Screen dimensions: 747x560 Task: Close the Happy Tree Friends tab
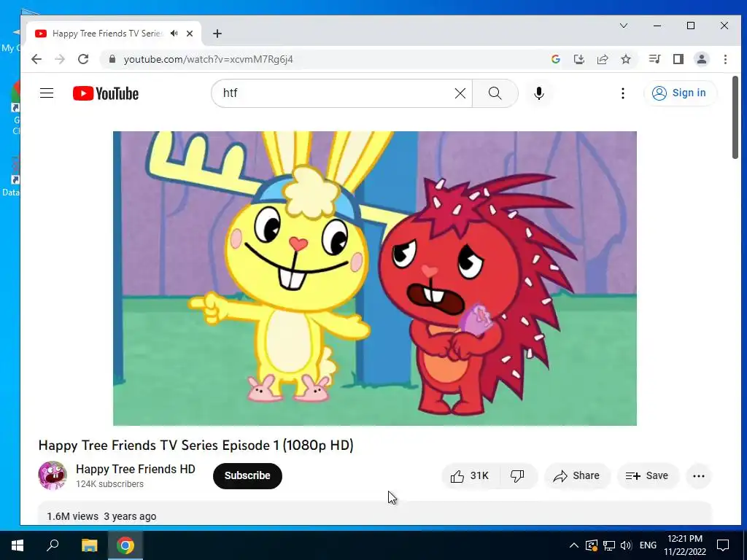click(x=190, y=34)
